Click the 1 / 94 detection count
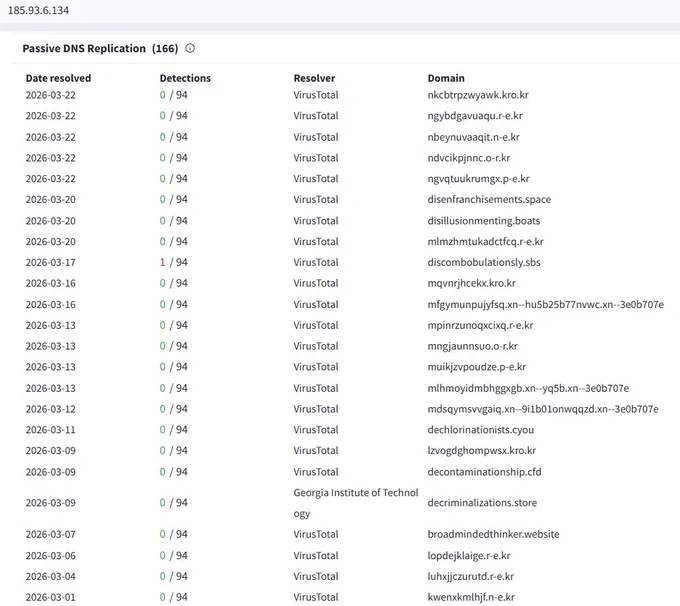The height and width of the screenshot is (606, 680). 173,262
